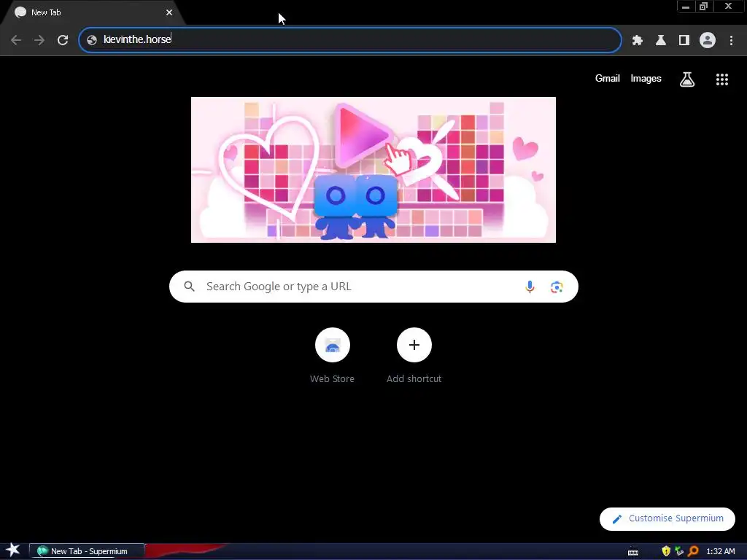The height and width of the screenshot is (560, 747).
Task: Click the Search Google or type a URL box
Action: point(373,287)
